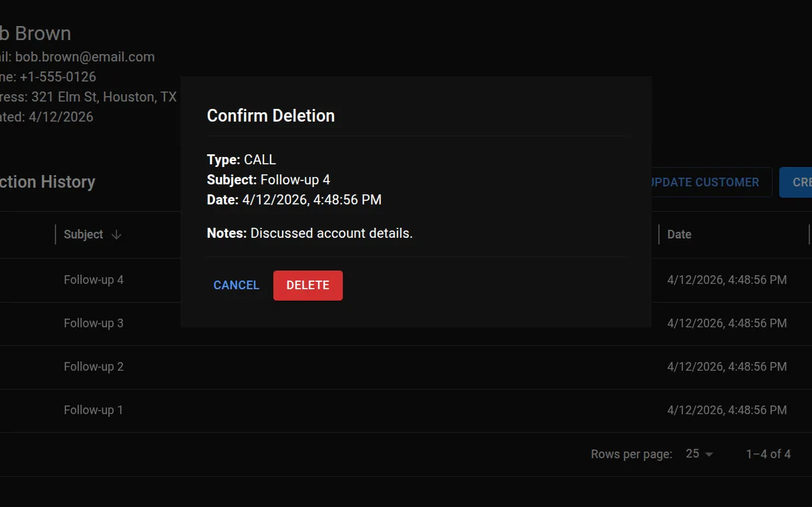
Task: Open the Follow-up 4 interaction row
Action: pyautogui.click(x=94, y=280)
